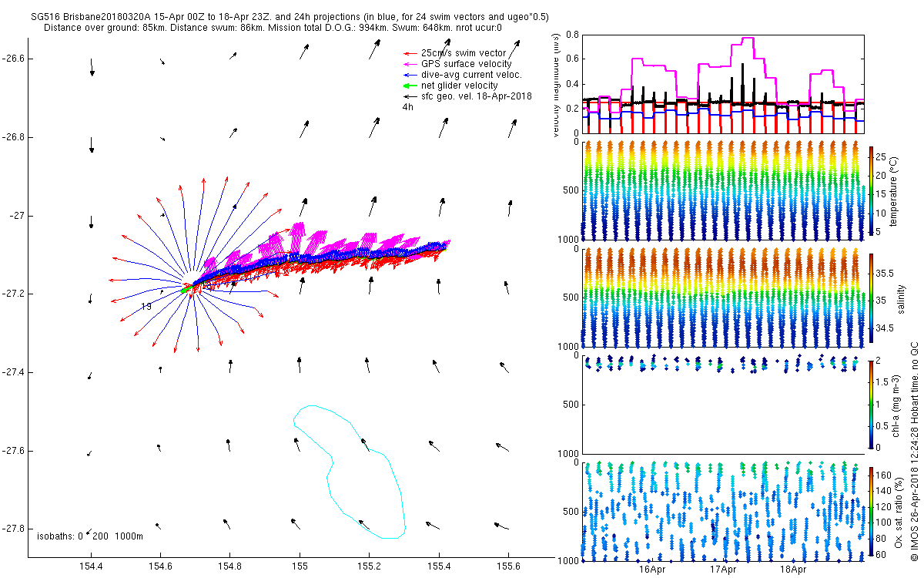The image size is (924, 578).
Task: Click the temperature colorbar
Action: 872,190
